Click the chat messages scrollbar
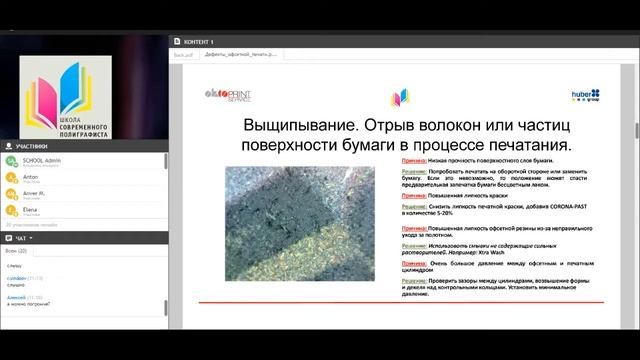This screenshot has height=360, width=640. click(166, 308)
